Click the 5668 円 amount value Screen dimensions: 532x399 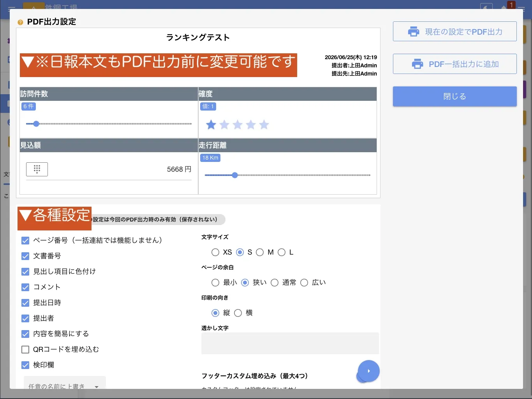click(179, 169)
